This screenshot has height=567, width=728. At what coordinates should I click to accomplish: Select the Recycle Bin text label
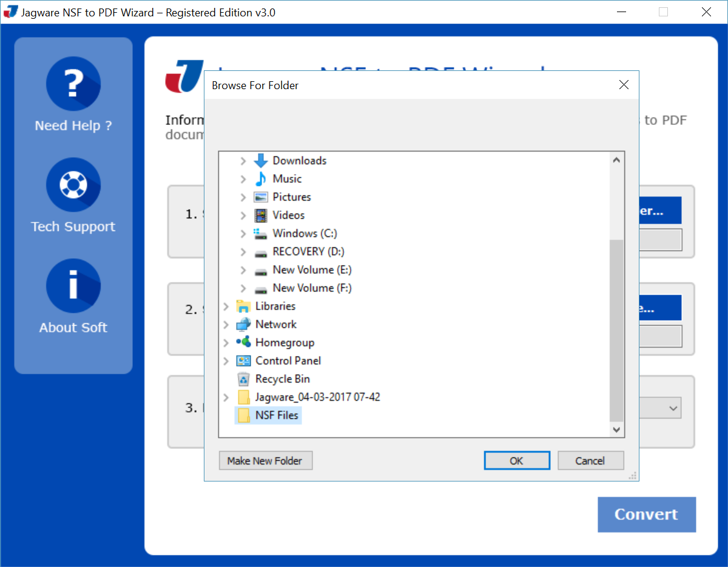click(283, 379)
